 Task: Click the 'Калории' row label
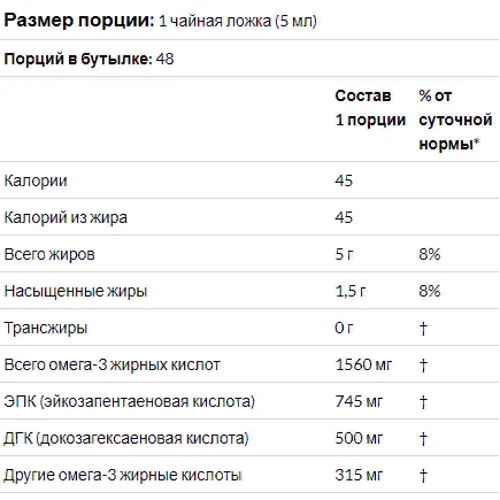point(36,181)
